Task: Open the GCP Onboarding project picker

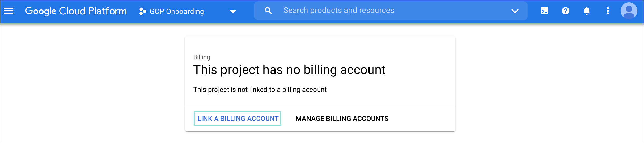Action: [177, 11]
